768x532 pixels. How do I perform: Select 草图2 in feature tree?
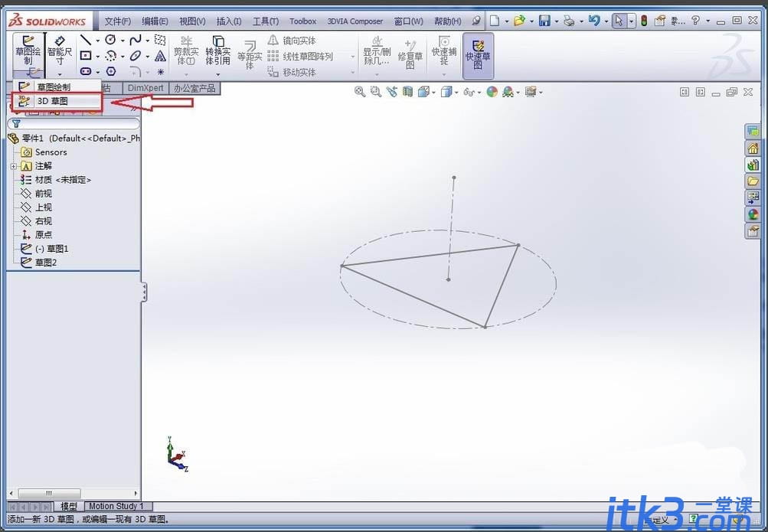tap(39, 263)
